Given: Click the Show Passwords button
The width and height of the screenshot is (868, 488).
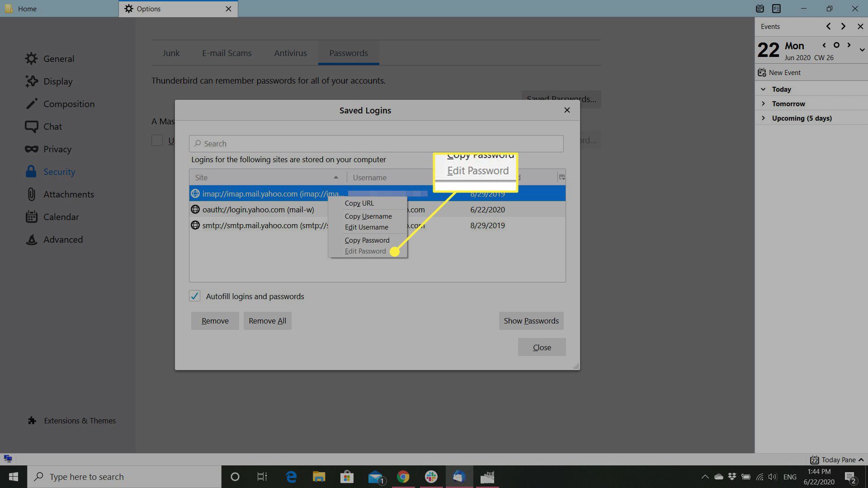Looking at the screenshot, I should 531,321.
